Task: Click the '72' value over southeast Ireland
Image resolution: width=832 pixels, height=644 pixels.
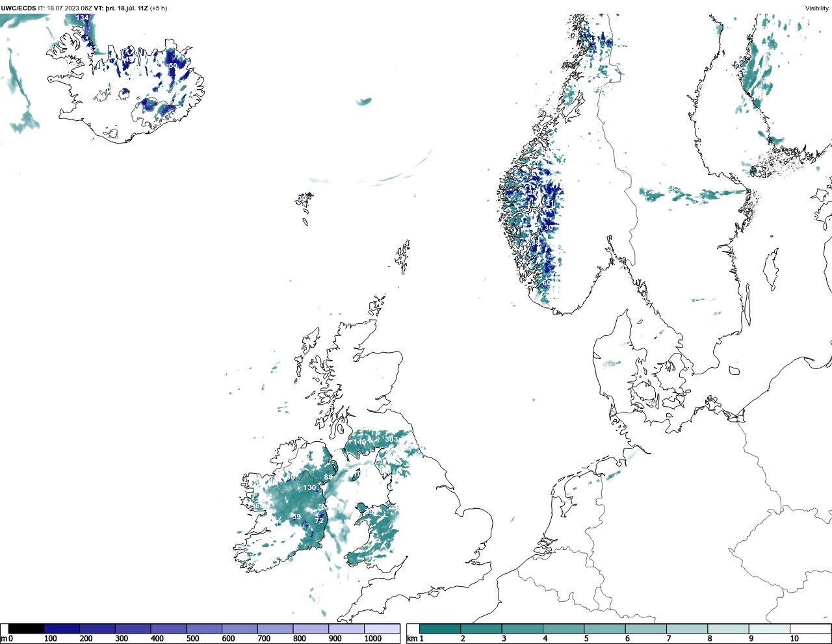Action: (x=319, y=521)
